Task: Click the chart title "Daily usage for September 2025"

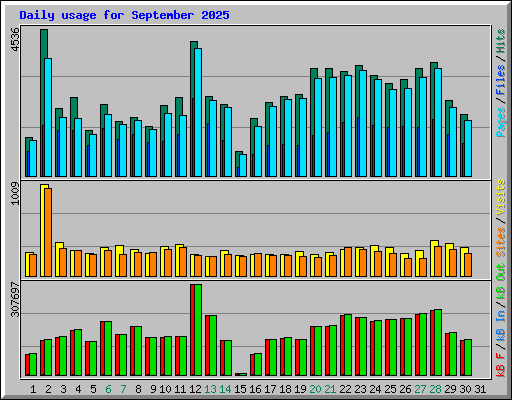Action: coord(124,15)
